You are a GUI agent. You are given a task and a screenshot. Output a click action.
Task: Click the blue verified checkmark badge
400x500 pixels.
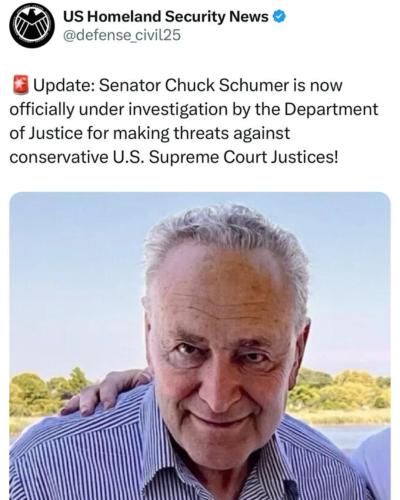tap(279, 16)
